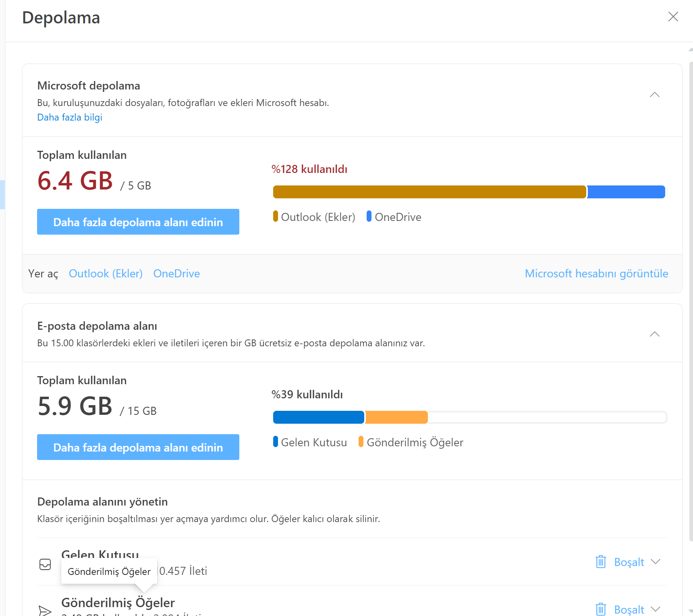Screen dimensions: 693x616
Task: Click the dialog's vertical scrollbar
Action: [x=691, y=302]
